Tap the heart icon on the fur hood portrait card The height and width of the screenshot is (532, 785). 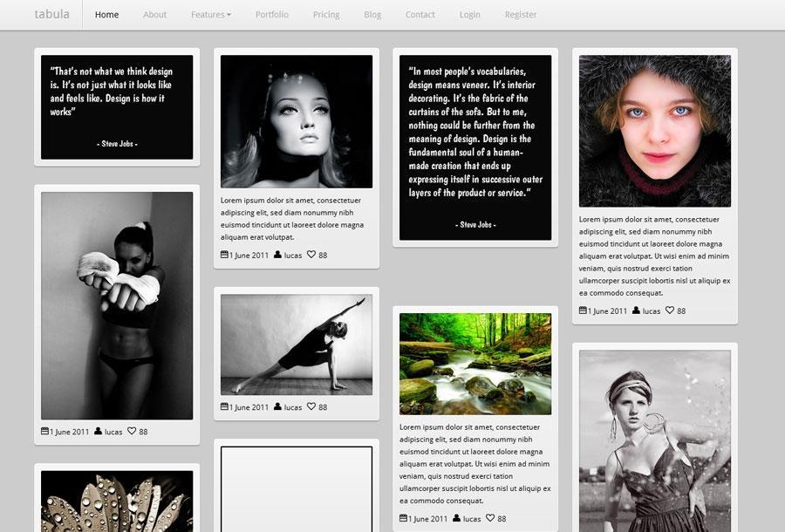(x=670, y=310)
